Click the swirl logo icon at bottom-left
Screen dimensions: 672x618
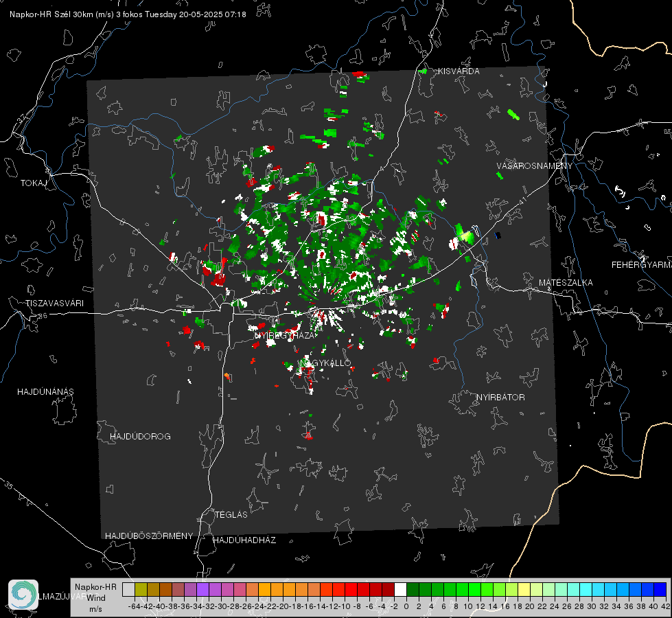pos(23,595)
